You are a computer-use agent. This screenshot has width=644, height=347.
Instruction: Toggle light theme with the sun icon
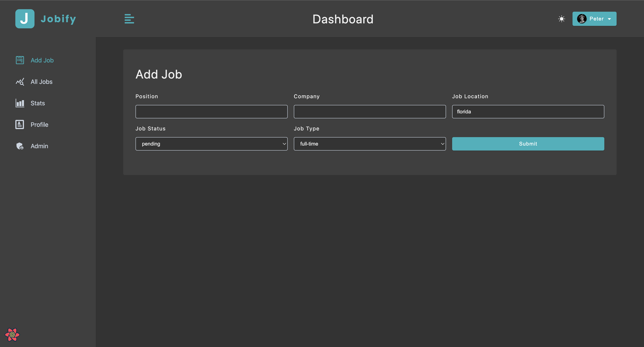coord(562,19)
